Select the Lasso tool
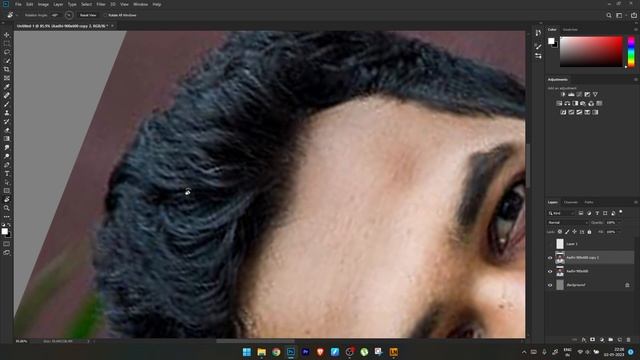Screen dimensions: 640x360 point(7,52)
